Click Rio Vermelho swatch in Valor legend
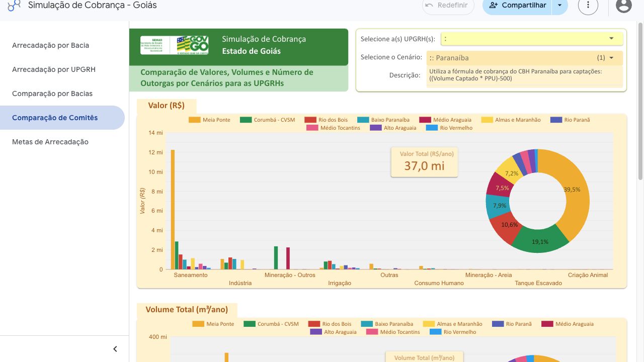The image size is (644, 362). coord(432,128)
